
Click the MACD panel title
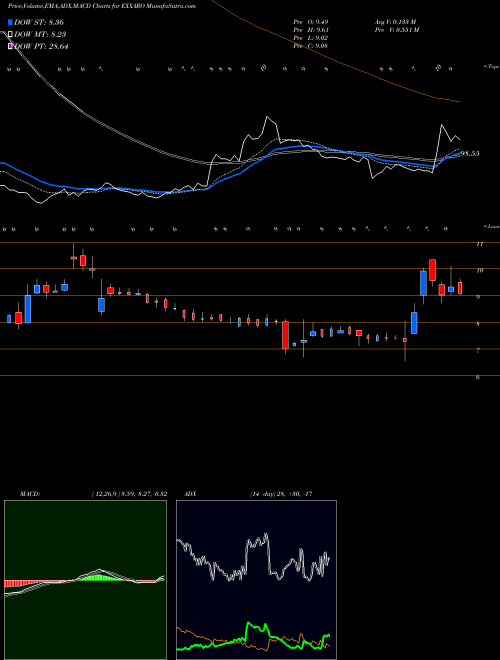pos(29,494)
